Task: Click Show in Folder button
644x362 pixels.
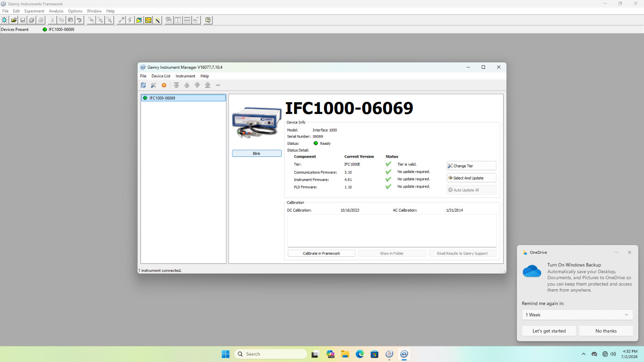Action: tap(392, 253)
